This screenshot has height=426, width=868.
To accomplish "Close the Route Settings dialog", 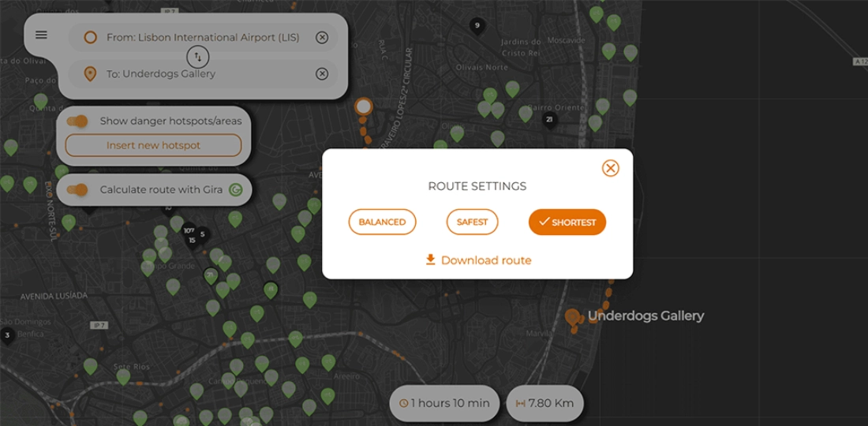I will (610, 168).
